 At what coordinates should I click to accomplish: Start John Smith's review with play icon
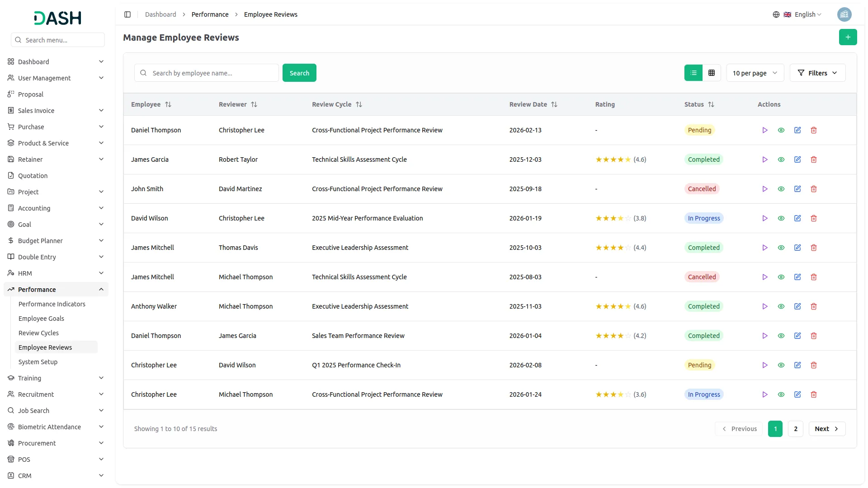[x=764, y=189]
